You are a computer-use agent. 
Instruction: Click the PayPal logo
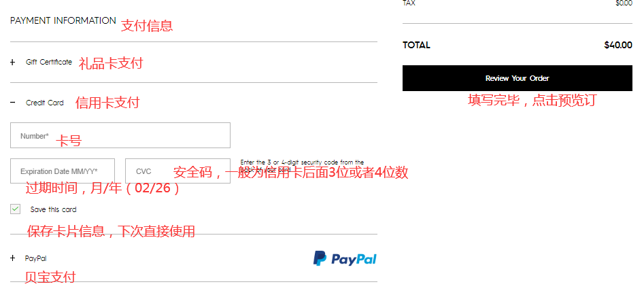click(x=345, y=258)
